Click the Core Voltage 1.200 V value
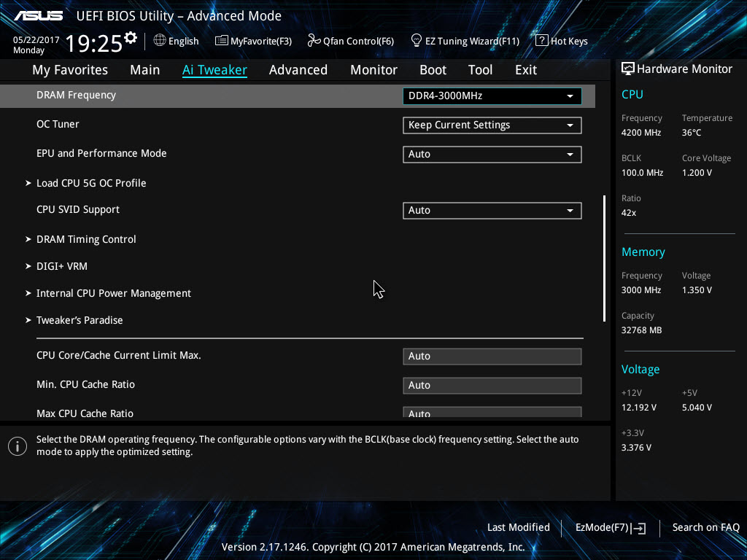 pyautogui.click(x=697, y=173)
